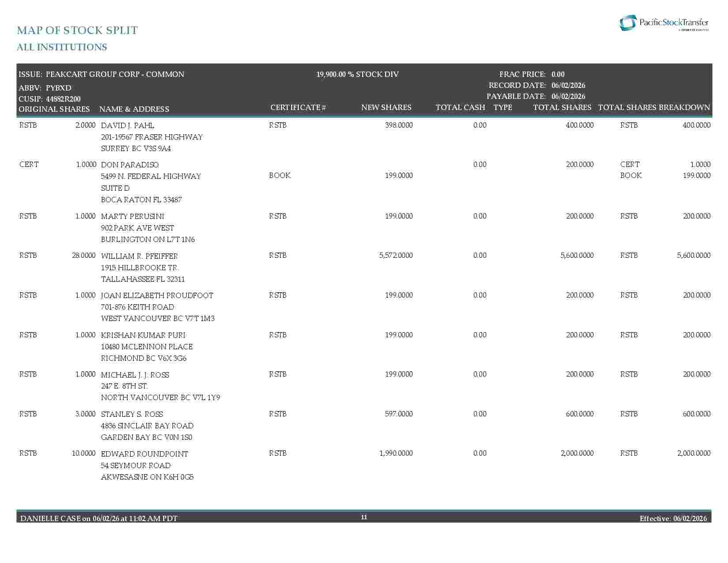Select the new shares value '1,990.0000'

click(396, 453)
